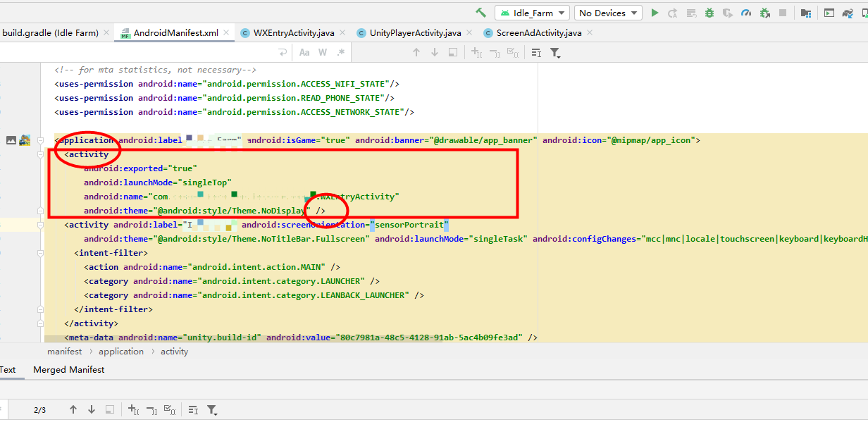The width and height of the screenshot is (868, 446).
Task: Open the Filter search results dropdown, top bar
Action: pos(555,53)
